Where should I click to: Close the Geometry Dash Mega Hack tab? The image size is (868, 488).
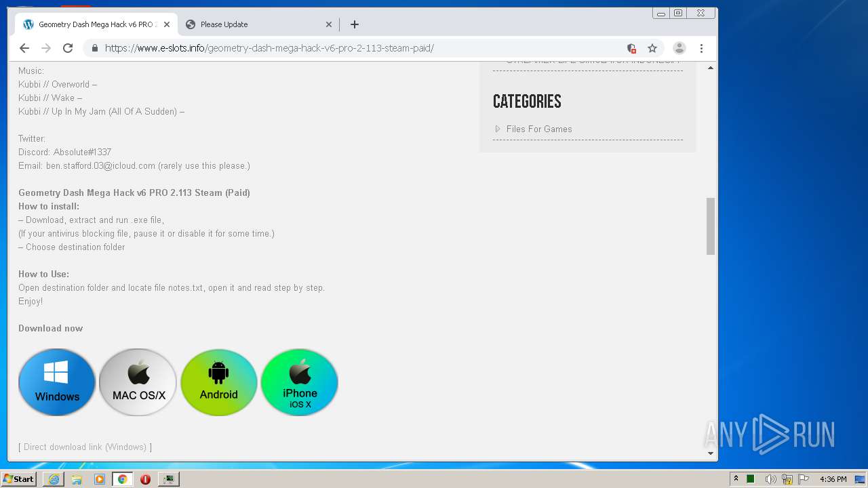[167, 24]
